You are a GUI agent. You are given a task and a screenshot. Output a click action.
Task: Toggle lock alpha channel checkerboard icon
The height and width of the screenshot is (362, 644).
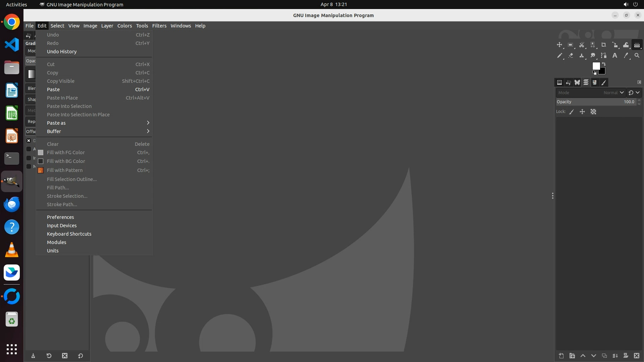pos(593,112)
